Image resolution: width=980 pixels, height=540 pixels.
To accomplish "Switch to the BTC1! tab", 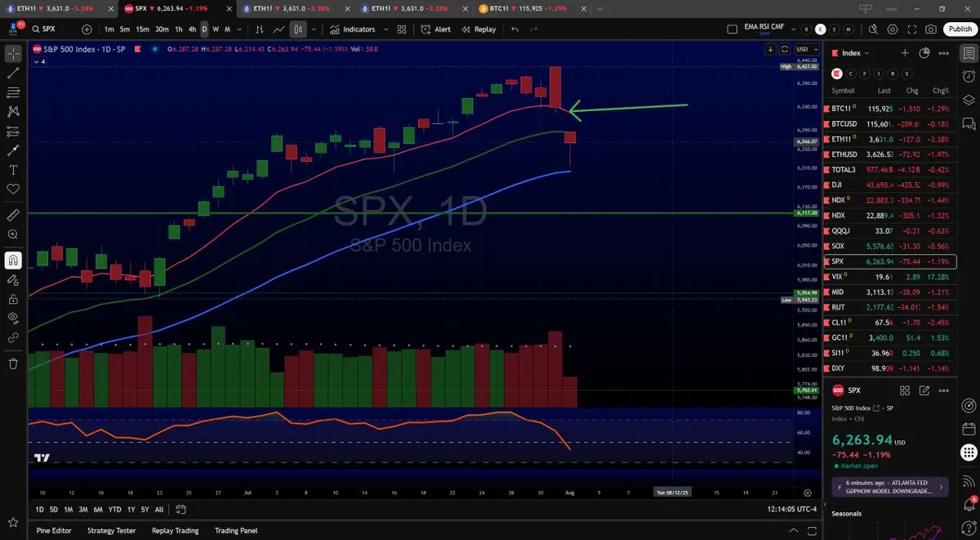I will 531,8.
